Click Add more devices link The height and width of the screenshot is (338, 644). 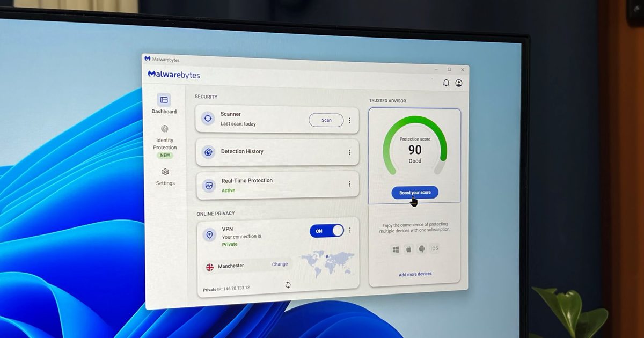(x=415, y=274)
